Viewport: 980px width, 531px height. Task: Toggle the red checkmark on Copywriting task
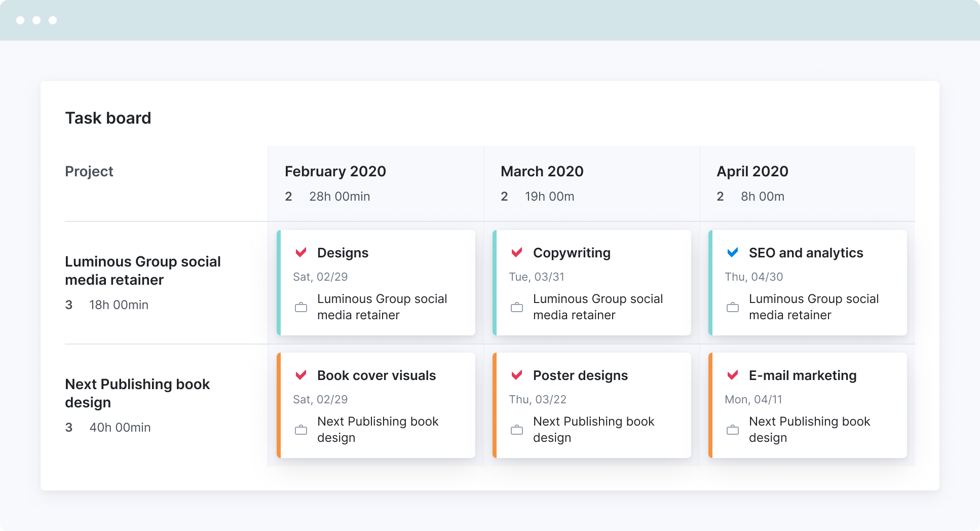click(x=517, y=252)
